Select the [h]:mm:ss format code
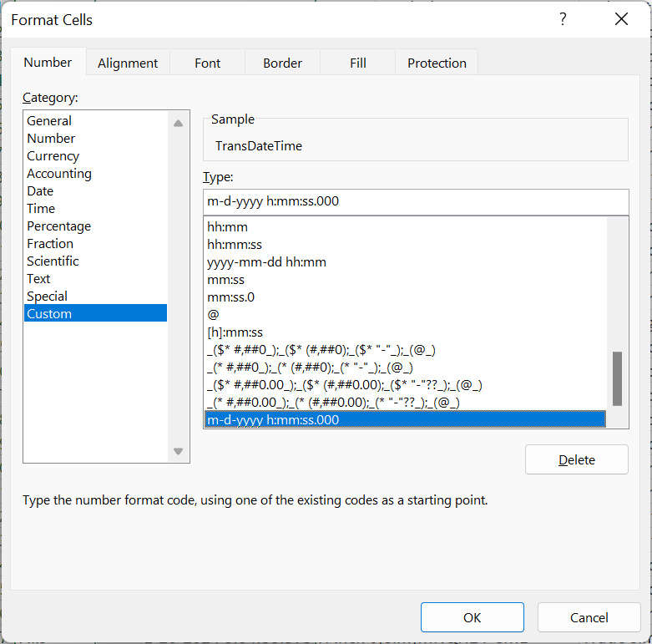This screenshot has height=644, width=652. click(x=235, y=332)
